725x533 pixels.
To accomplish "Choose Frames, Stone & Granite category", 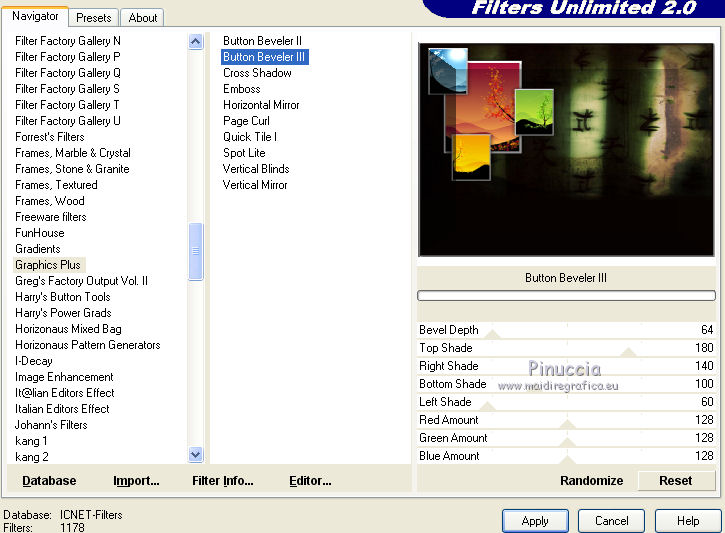I will click(72, 169).
